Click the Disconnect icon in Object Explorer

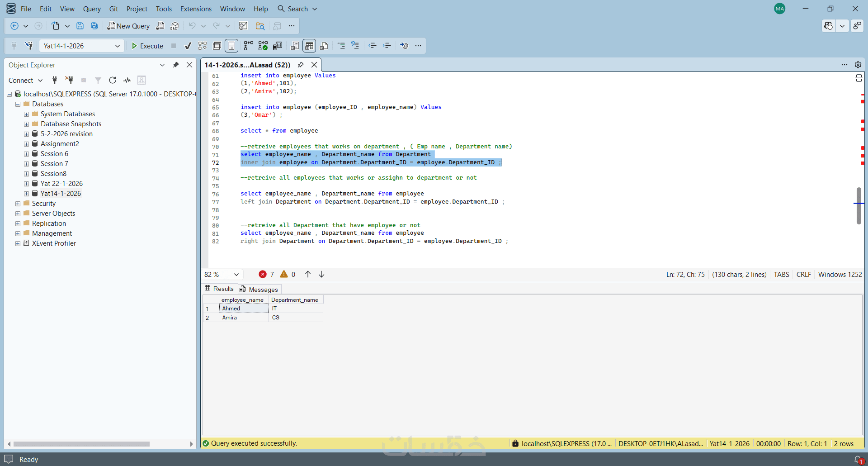point(69,81)
